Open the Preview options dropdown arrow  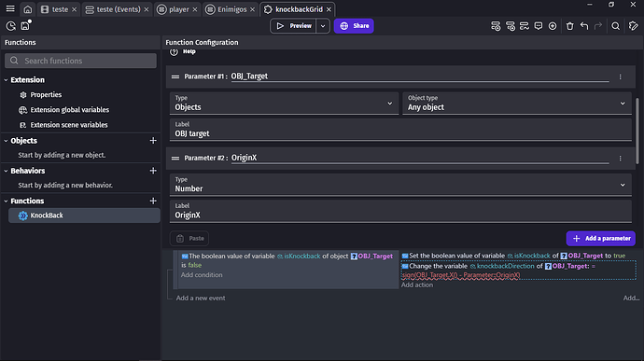click(323, 26)
